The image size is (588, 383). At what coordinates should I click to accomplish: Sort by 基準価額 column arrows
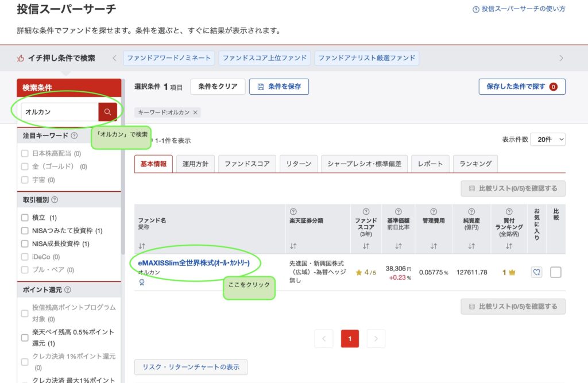tap(399, 246)
